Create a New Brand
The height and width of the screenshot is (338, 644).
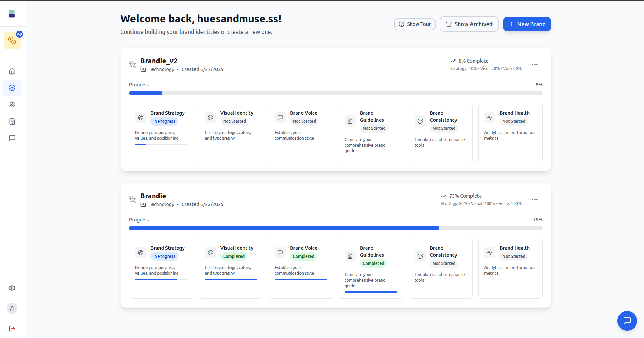pos(527,24)
